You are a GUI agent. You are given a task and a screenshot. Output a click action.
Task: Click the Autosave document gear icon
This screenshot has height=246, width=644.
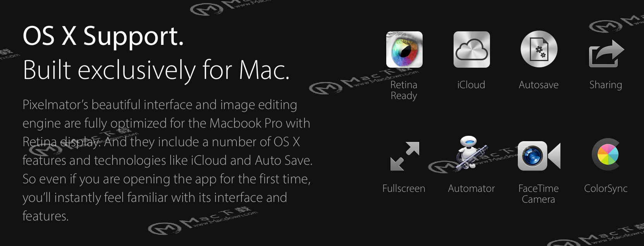point(539,50)
